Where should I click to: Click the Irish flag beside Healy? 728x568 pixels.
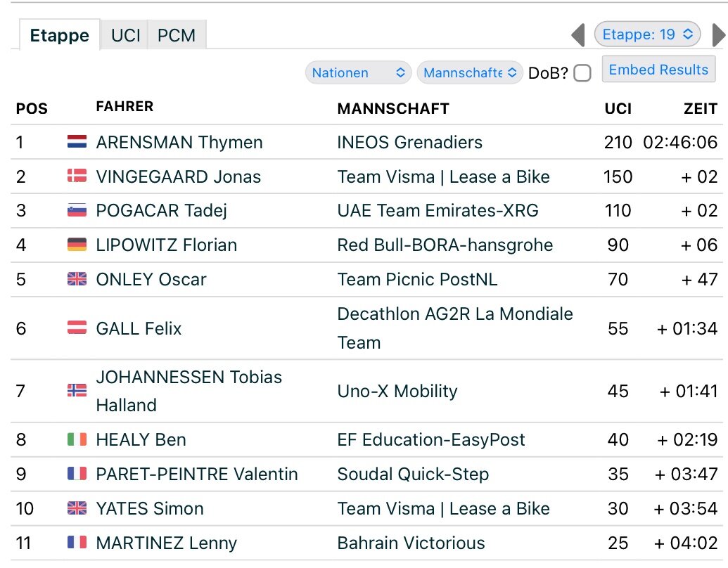tap(77, 439)
